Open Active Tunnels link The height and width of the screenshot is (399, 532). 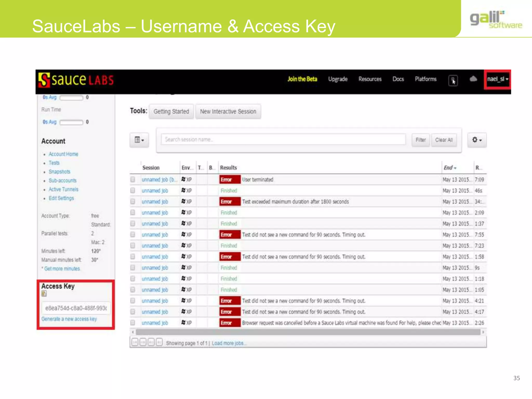(63, 189)
